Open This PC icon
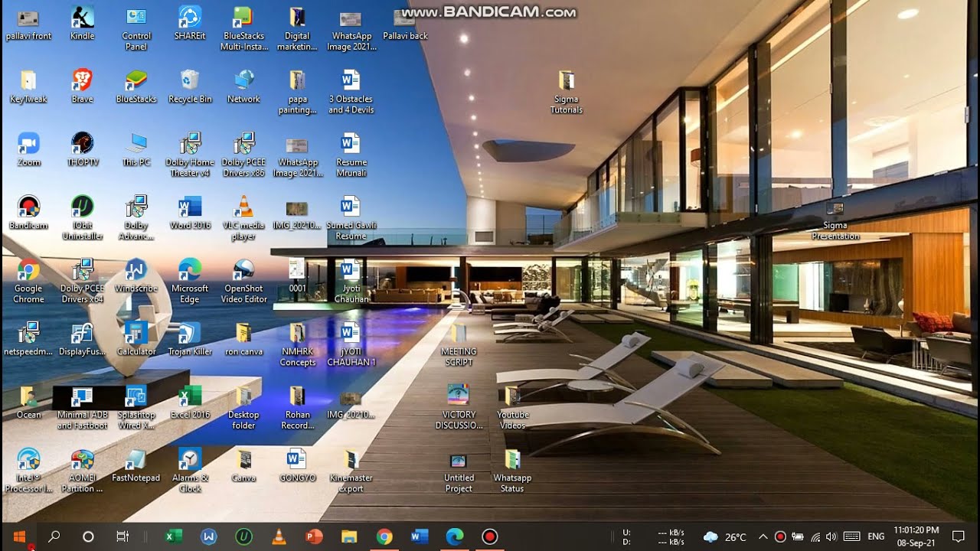Screen dimensions: 980x551 point(136,149)
